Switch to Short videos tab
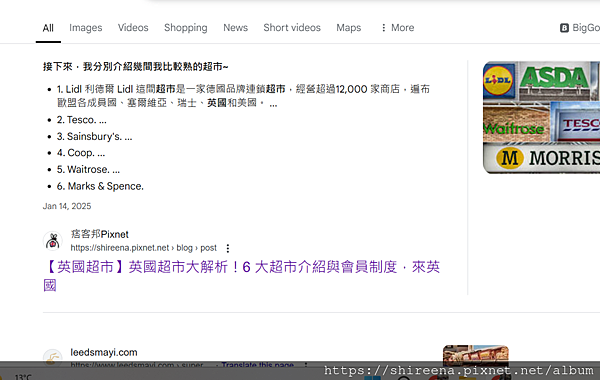 point(292,28)
